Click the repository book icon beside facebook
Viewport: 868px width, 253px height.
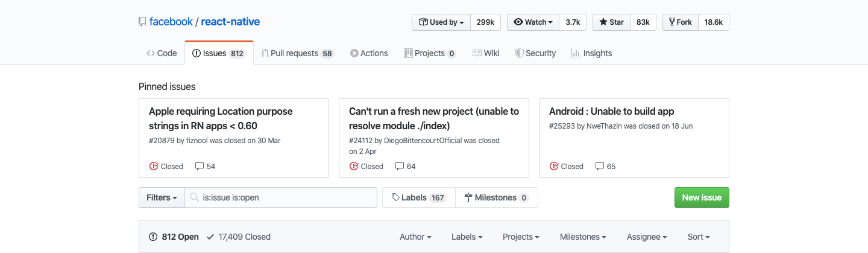[142, 22]
